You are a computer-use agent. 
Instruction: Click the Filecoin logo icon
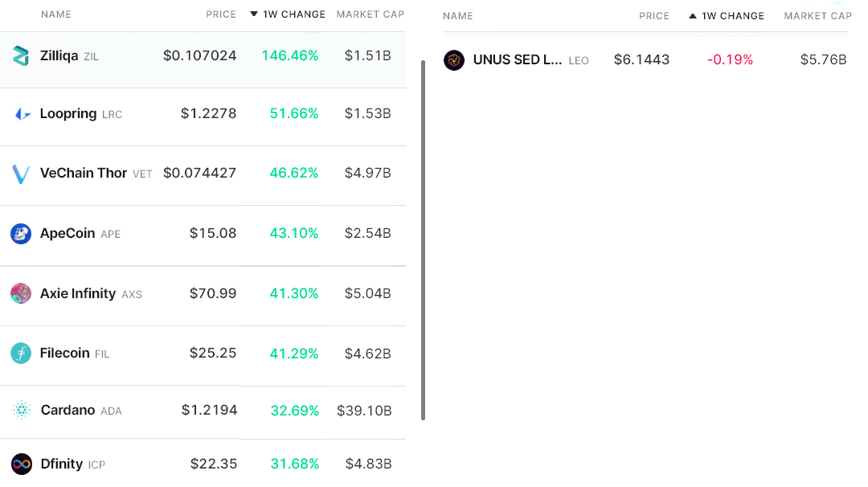click(x=21, y=354)
